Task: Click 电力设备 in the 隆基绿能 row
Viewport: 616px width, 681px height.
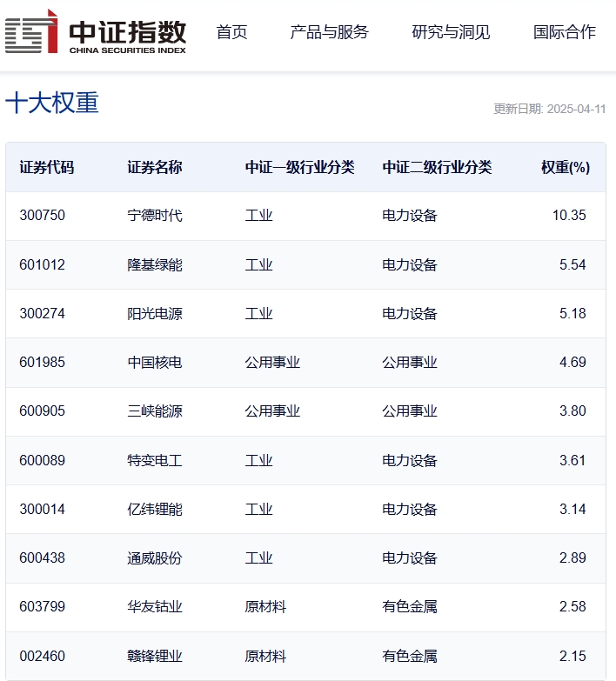Action: click(410, 264)
